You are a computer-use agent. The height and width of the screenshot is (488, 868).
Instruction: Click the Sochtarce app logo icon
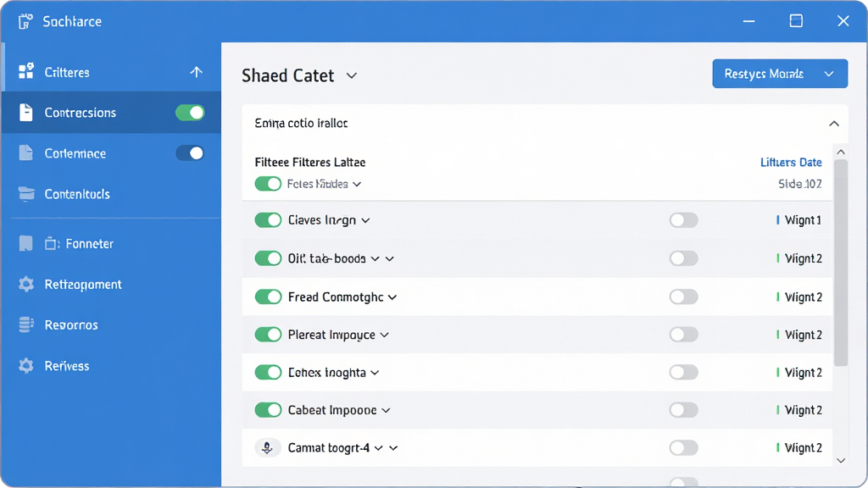pos(25,21)
